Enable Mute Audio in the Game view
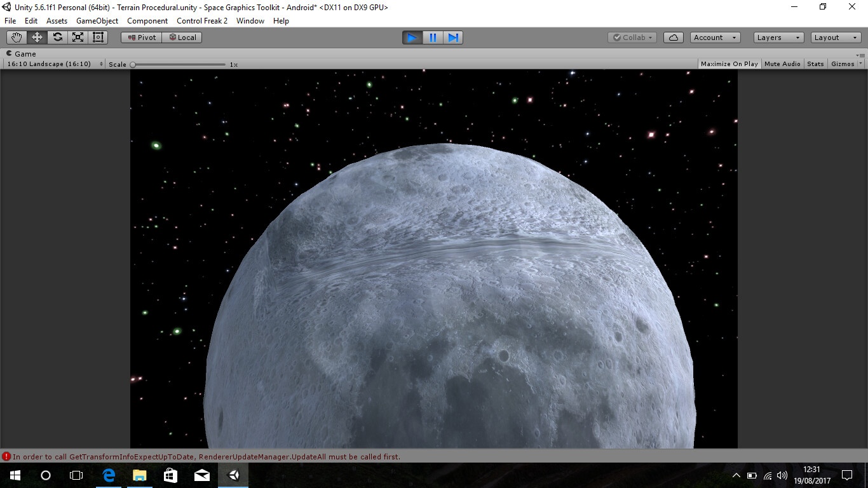Viewport: 868px width, 488px height. click(x=782, y=64)
